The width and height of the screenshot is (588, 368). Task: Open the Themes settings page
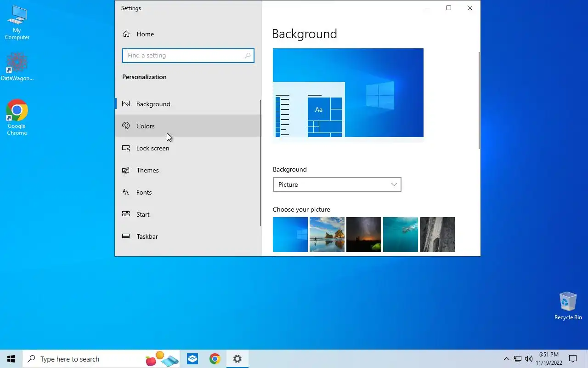[187, 170]
